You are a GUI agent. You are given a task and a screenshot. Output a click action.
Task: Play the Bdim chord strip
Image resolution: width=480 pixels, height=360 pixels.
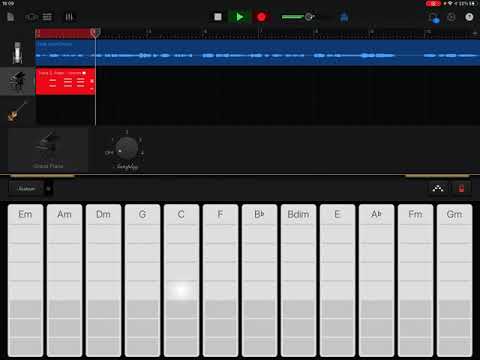pos(298,280)
